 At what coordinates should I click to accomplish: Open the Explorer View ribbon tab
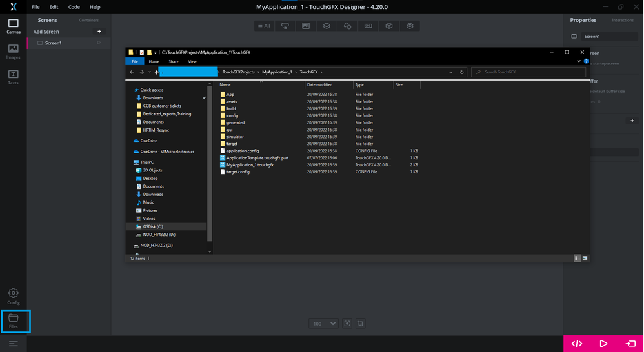point(192,61)
